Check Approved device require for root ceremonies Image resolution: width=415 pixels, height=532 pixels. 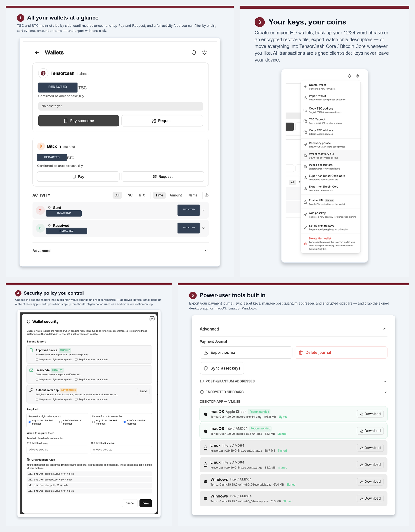pyautogui.click(x=76, y=360)
